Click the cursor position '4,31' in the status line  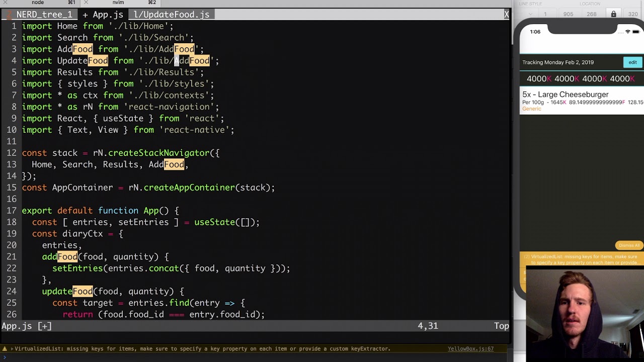[428, 326]
